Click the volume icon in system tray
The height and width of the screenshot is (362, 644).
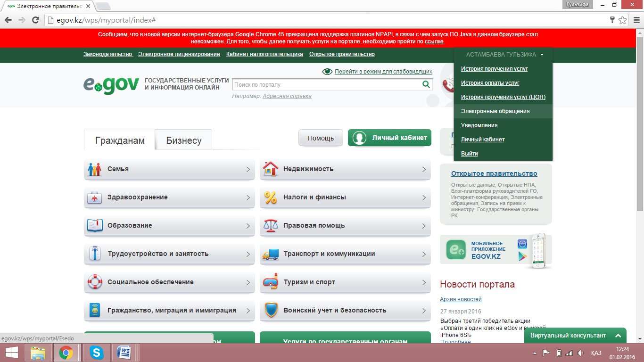[580, 353]
